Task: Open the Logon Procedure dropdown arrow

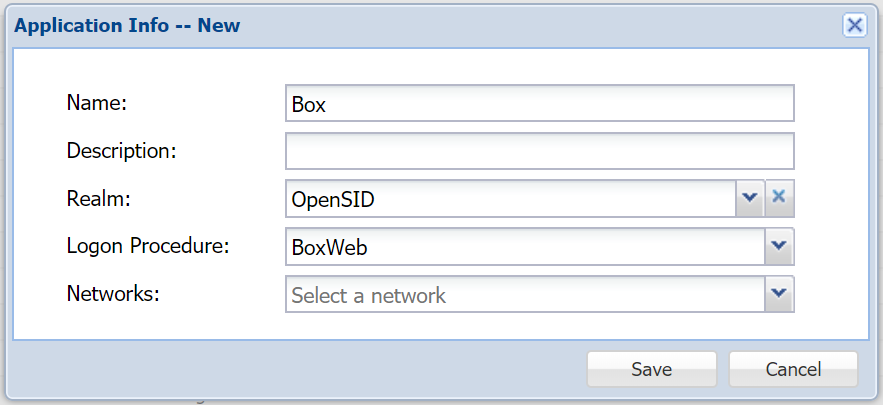Action: [779, 246]
